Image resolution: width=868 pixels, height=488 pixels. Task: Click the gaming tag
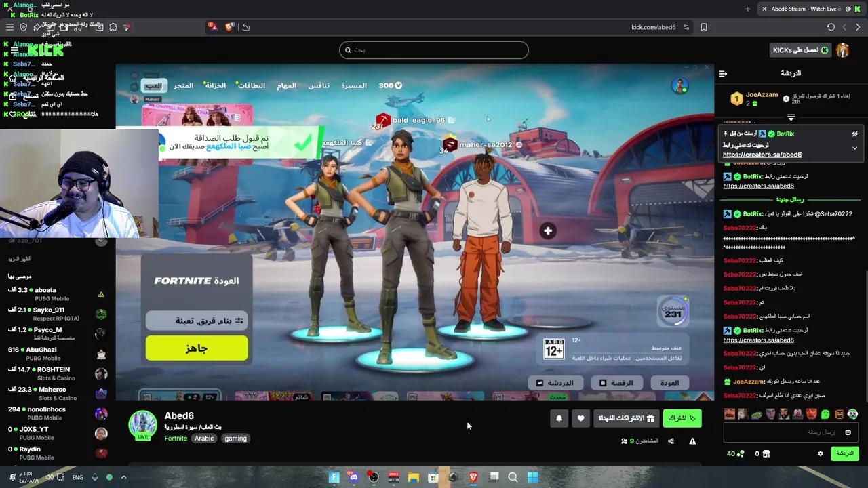[x=235, y=439]
